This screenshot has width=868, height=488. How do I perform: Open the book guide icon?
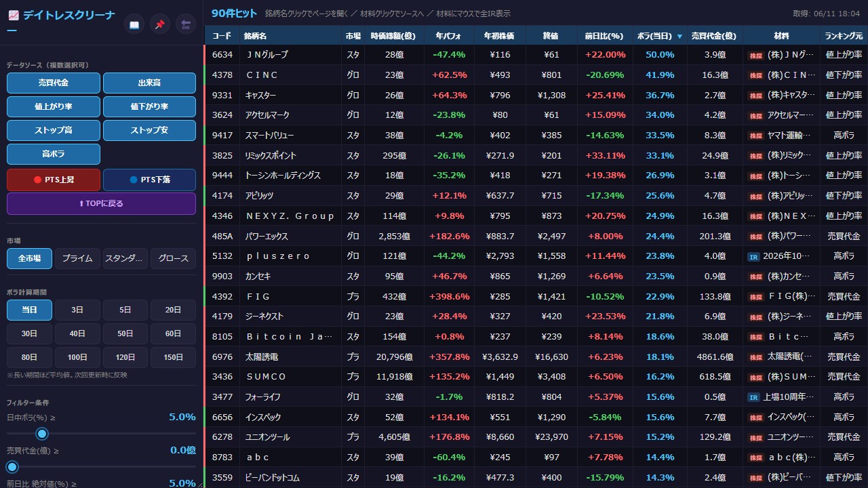(134, 25)
